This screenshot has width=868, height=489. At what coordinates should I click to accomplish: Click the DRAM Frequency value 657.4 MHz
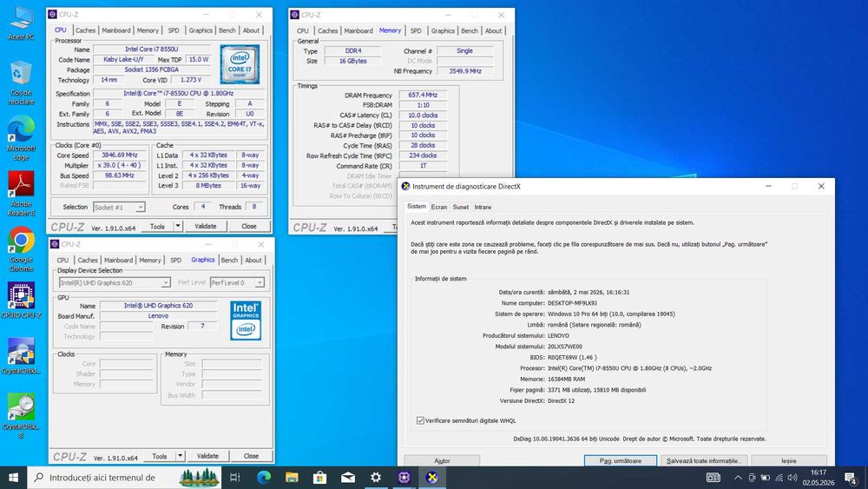(423, 96)
